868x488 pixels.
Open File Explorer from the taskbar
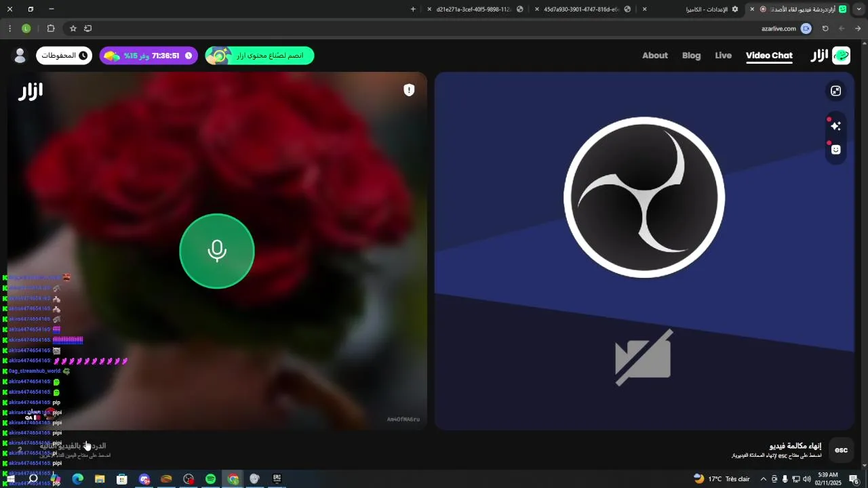tap(100, 479)
